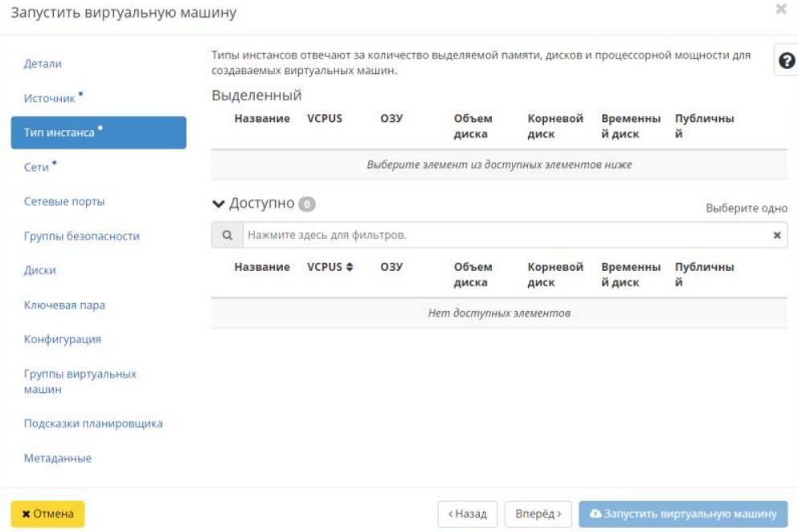Go to the Диски step
This screenshot has width=798, height=532.
coord(39,271)
